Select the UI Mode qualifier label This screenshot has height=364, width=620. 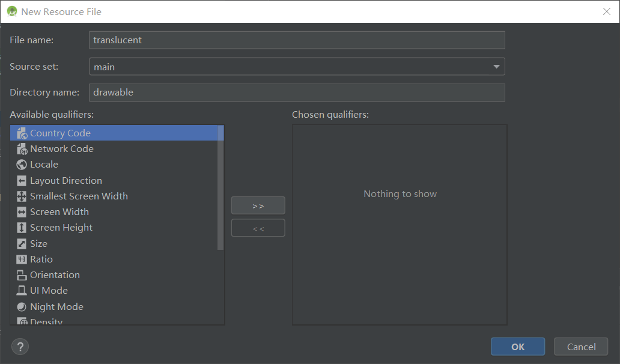[49, 291]
